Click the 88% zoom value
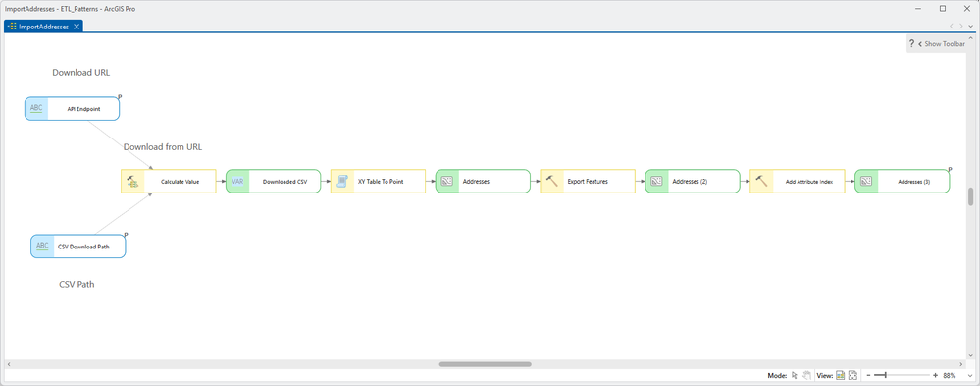This screenshot has height=386, width=980. [x=950, y=375]
